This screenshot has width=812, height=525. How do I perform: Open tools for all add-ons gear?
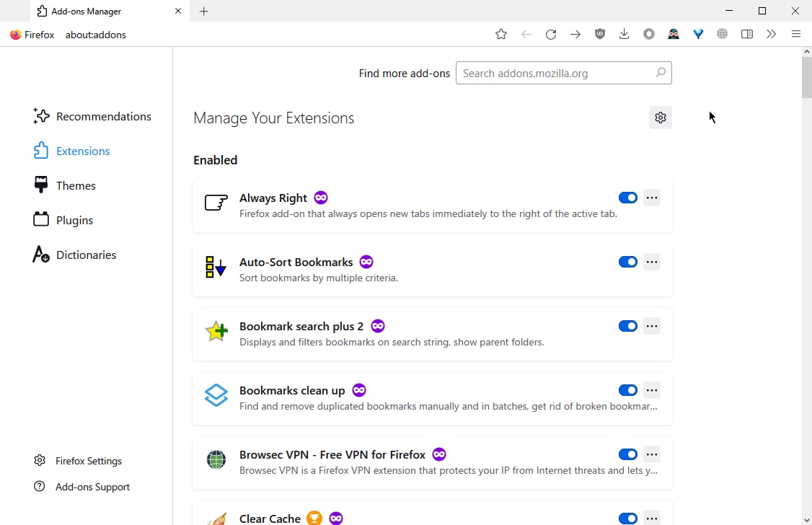661,118
